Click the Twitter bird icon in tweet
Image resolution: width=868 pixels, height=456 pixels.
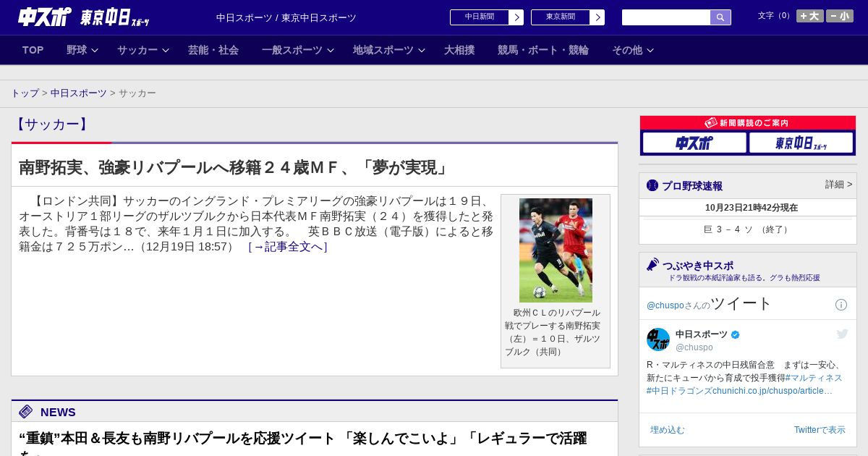(842, 334)
